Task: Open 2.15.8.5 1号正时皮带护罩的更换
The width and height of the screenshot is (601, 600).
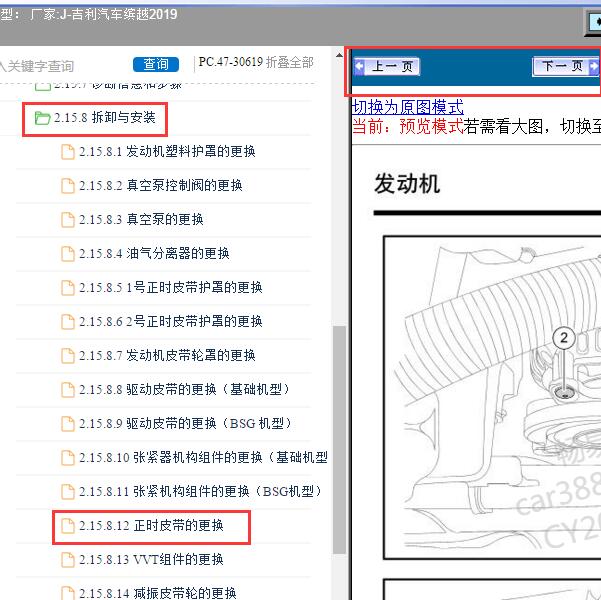Action: point(171,288)
